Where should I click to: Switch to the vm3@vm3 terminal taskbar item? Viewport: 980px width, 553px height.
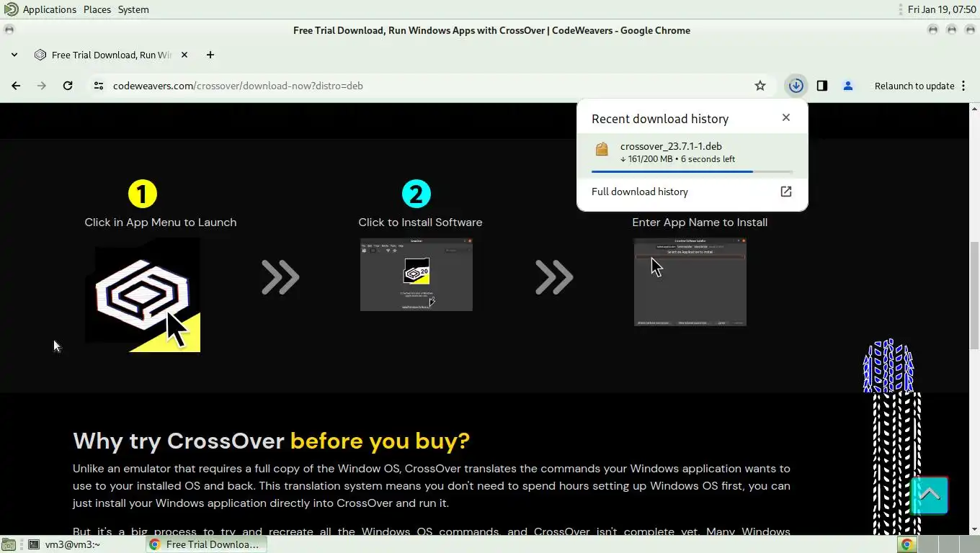pos(72,544)
